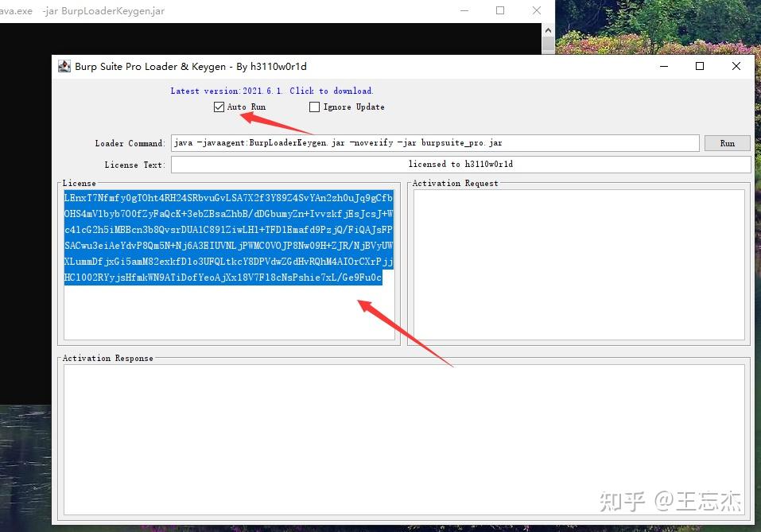Screen dimensions: 761x532
Task: Click the console scrollbar up arrow
Action: (548, 30)
